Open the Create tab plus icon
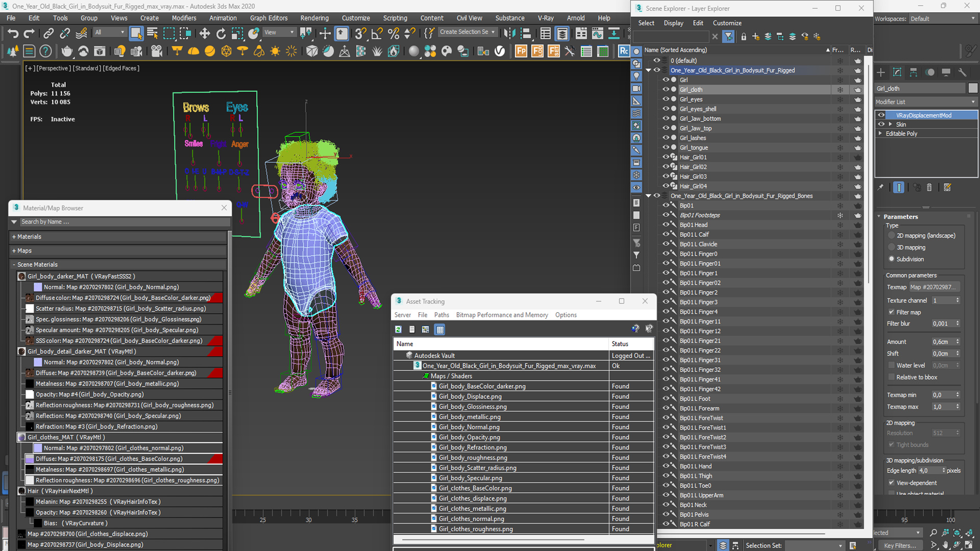 click(x=881, y=72)
